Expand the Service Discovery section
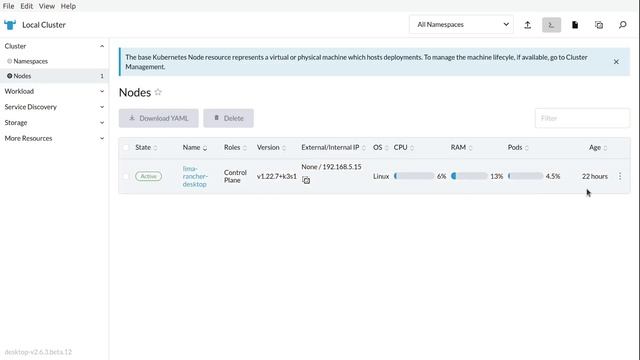The width and height of the screenshot is (640, 360). [102, 107]
